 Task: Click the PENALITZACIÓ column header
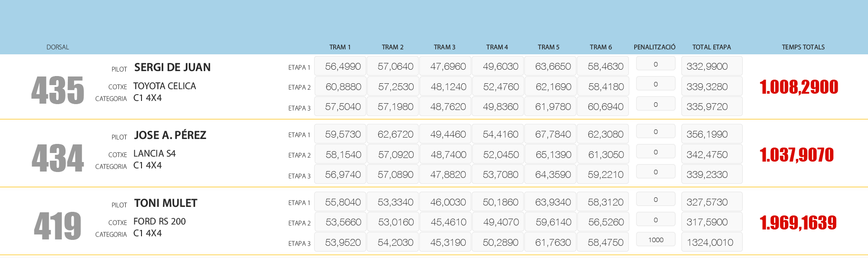point(654,47)
